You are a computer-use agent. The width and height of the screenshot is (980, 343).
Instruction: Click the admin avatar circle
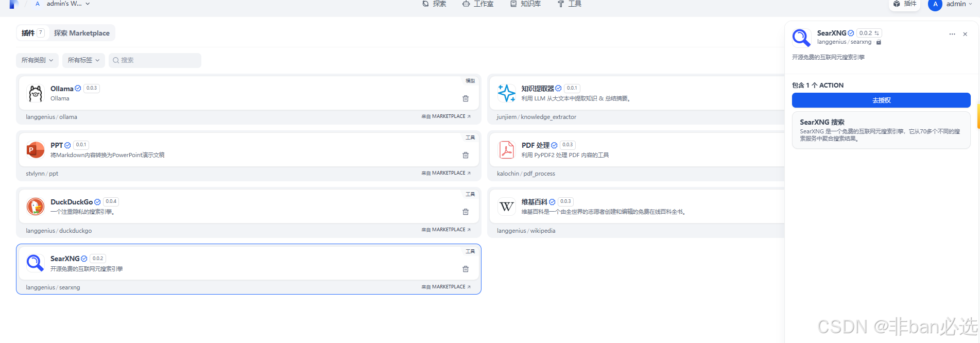pos(935,4)
